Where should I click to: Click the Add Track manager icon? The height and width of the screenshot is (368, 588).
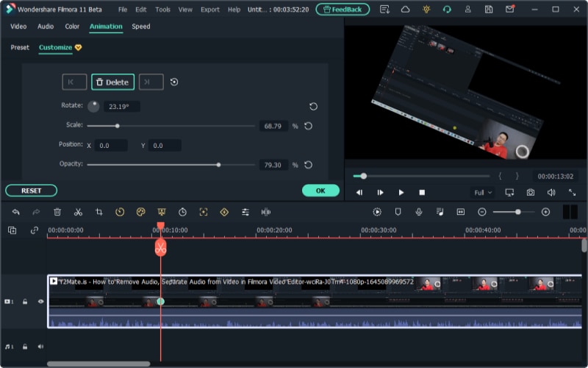click(x=12, y=230)
